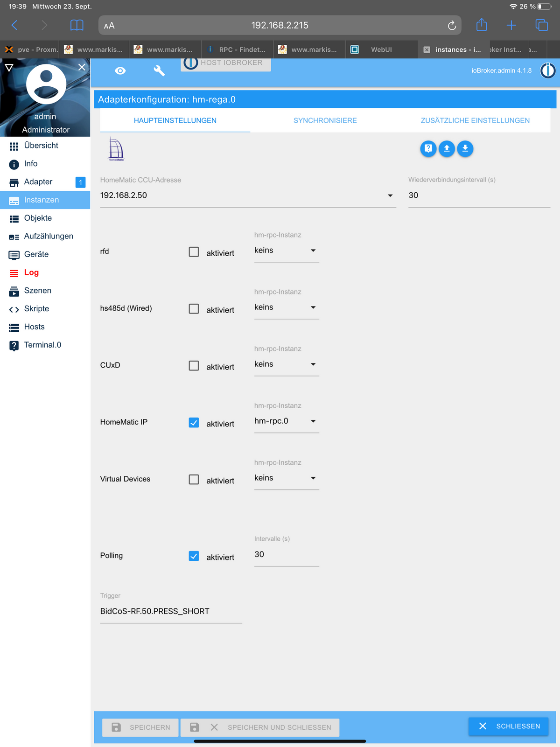Open the red Log entry
The width and height of the screenshot is (560, 747).
click(45, 272)
